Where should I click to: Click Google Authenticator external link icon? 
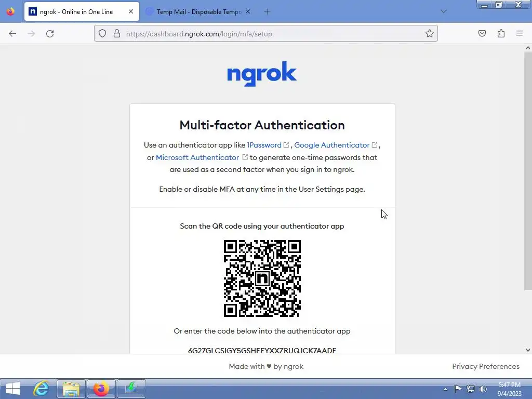(375, 145)
